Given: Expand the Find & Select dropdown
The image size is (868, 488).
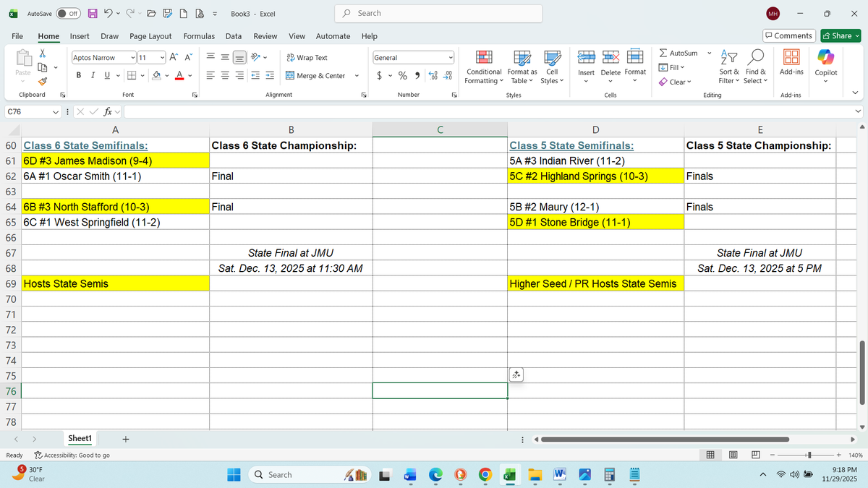Looking at the screenshot, I should [755, 67].
